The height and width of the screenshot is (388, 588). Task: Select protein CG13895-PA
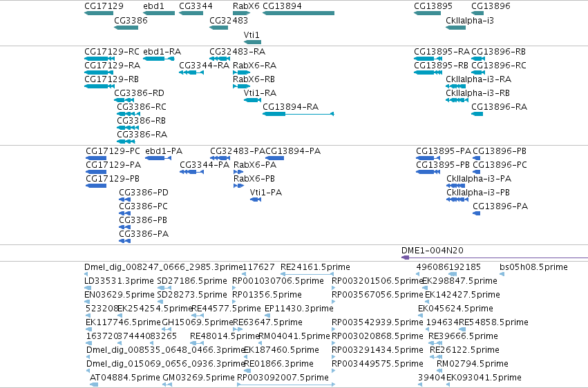pyautogui.click(x=428, y=158)
